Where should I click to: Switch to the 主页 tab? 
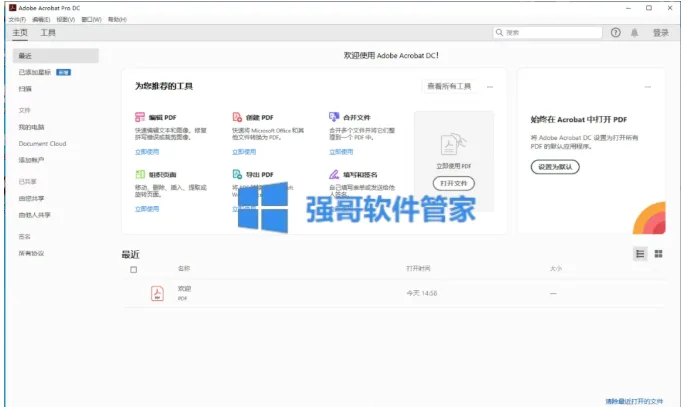(x=20, y=33)
